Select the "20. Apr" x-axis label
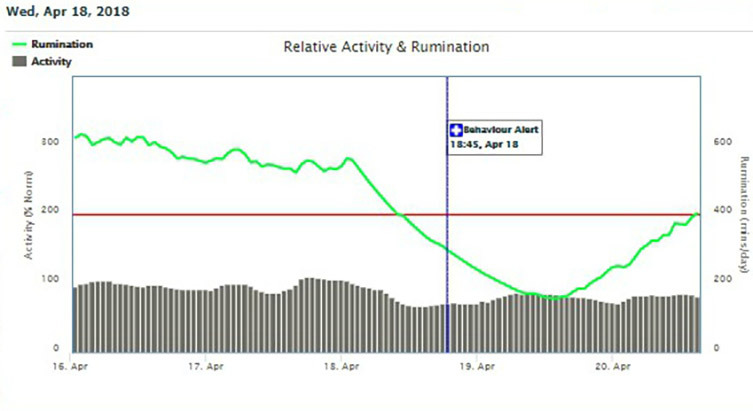The image size is (753, 411). [613, 366]
